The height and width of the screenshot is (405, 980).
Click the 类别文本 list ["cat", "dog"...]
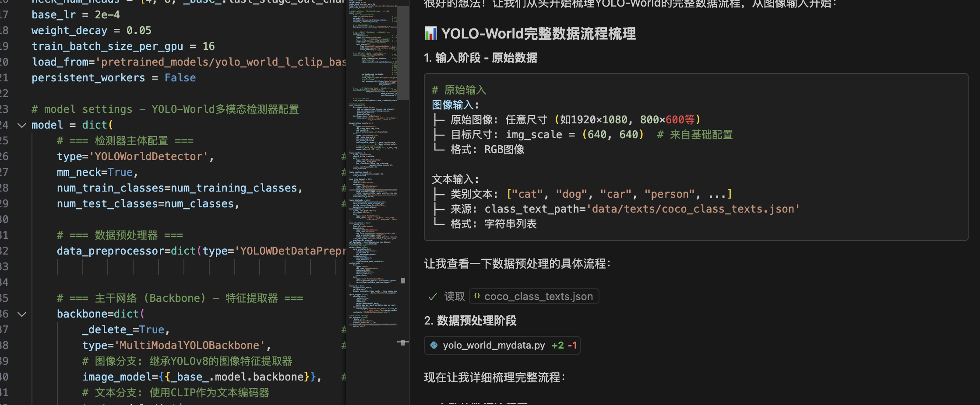(x=619, y=194)
